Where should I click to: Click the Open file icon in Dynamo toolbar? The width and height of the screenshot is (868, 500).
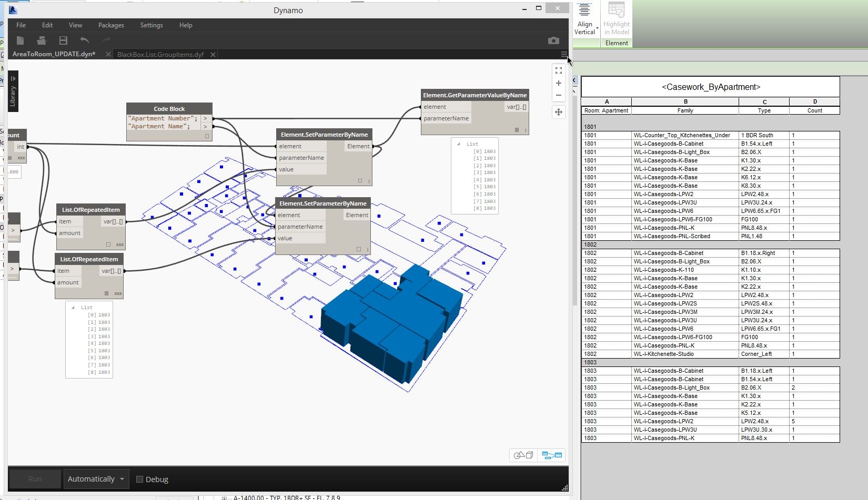coord(42,40)
